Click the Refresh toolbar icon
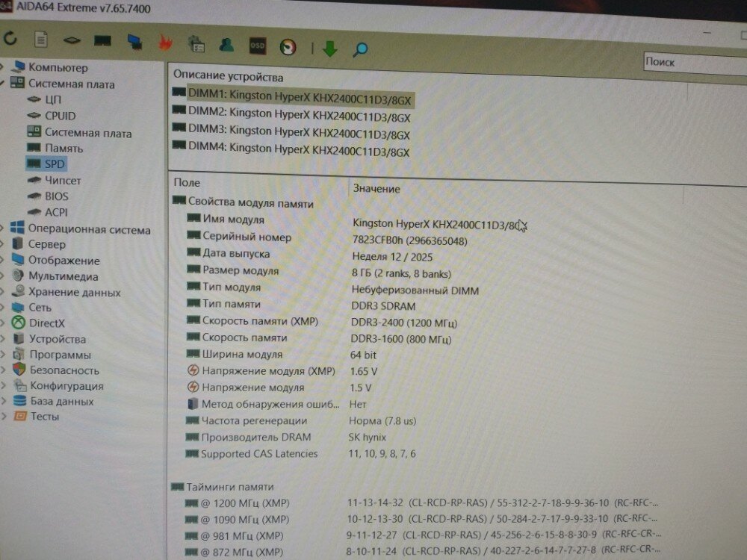747x560 pixels. [x=10, y=37]
